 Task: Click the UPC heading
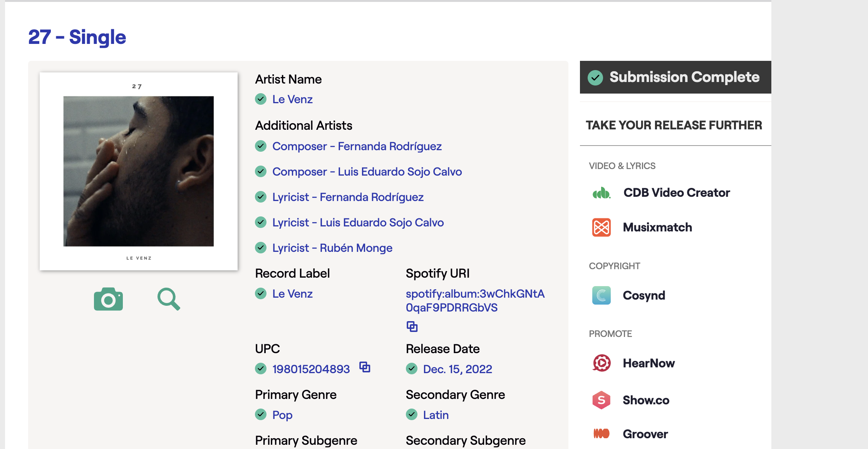coord(267,349)
